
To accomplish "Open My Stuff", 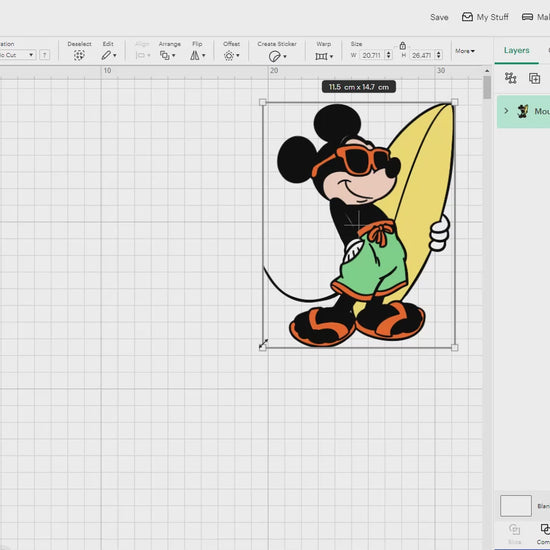I will (485, 17).
